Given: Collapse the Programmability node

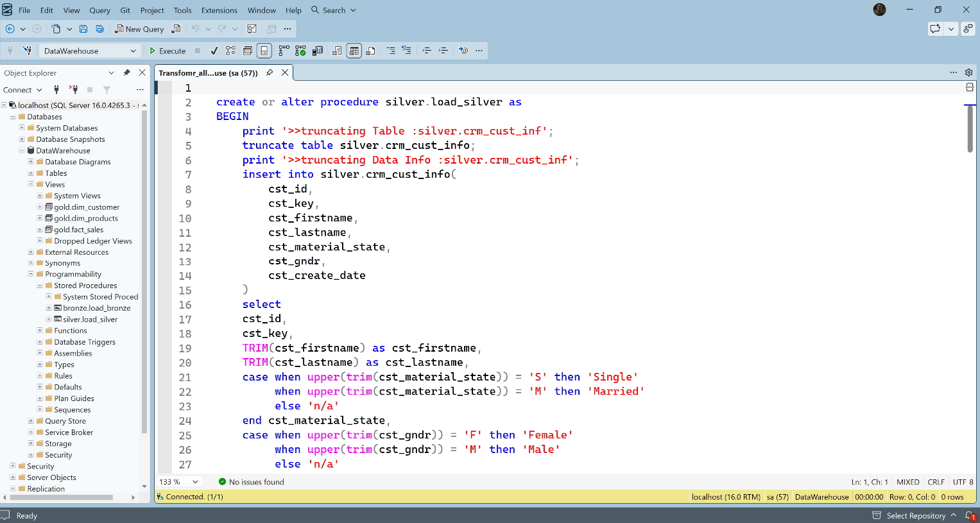Looking at the screenshot, I should point(31,274).
